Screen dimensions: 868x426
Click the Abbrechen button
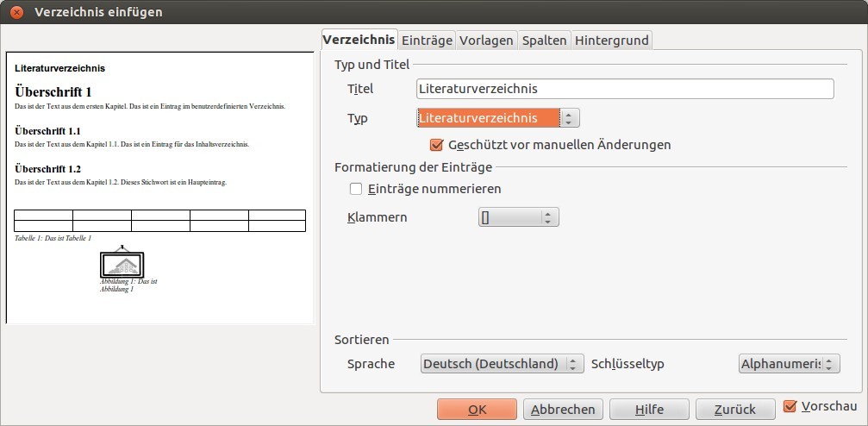point(563,410)
